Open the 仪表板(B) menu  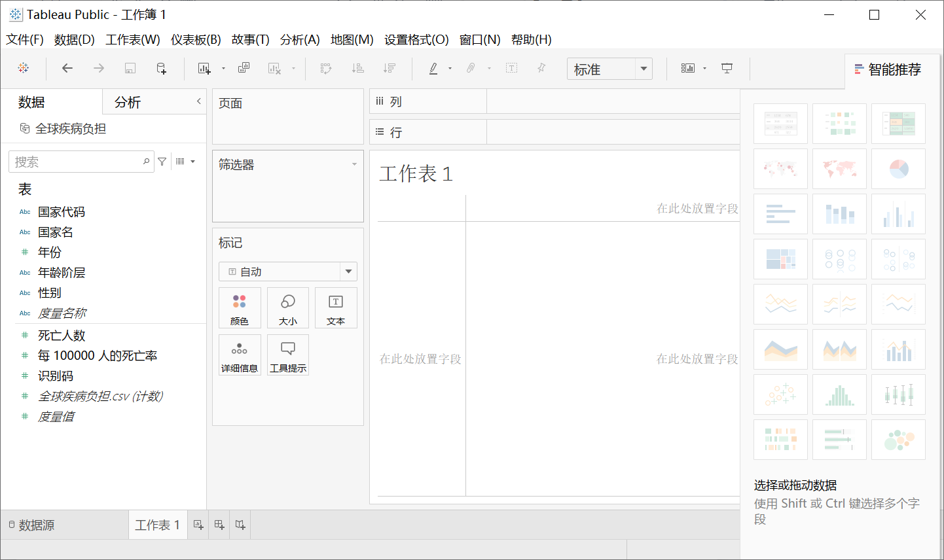(x=196, y=40)
